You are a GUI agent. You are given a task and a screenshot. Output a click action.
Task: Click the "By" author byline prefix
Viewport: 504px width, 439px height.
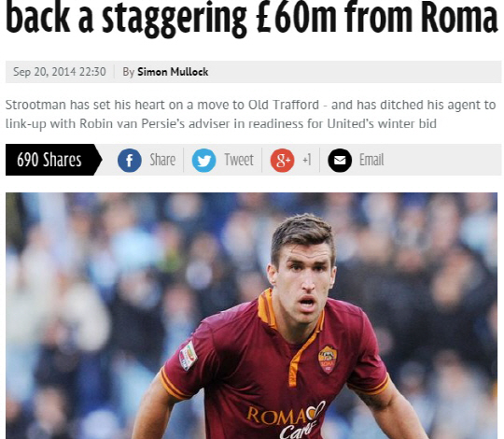point(128,72)
